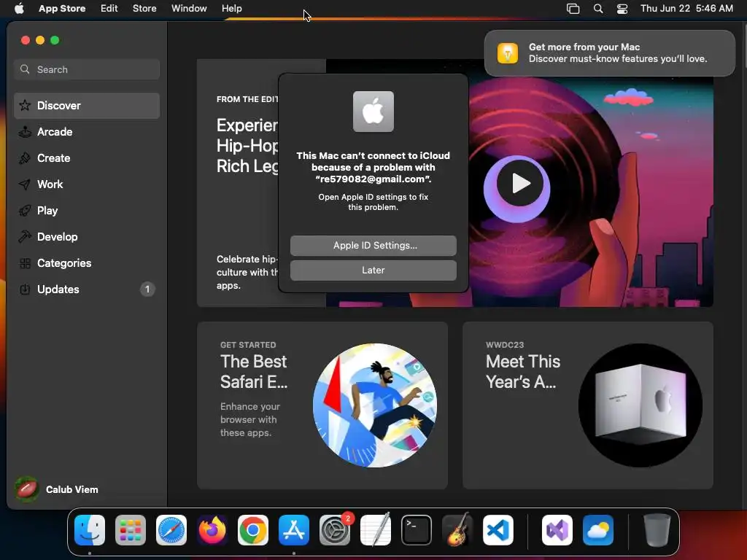Open the App Store menu

(x=62, y=8)
